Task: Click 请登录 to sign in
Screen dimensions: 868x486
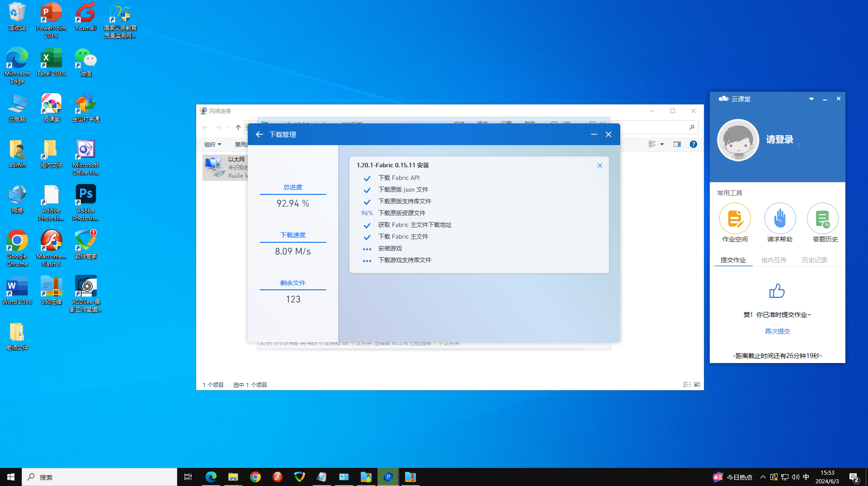Action: [779, 140]
